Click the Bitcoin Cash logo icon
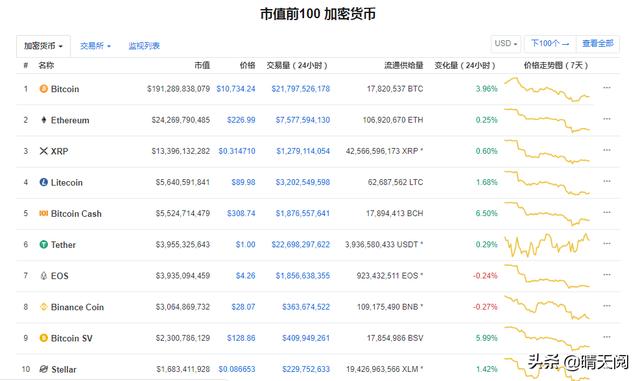Viewport: 640px width, 381px height. 43,213
